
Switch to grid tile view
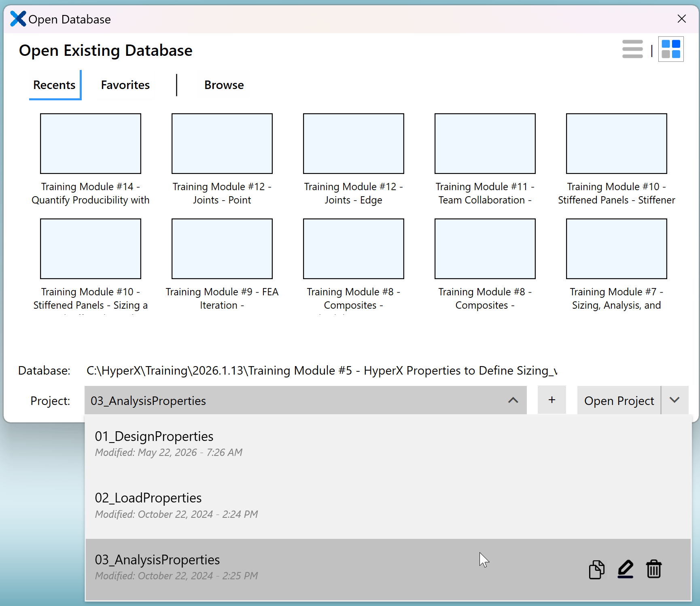pyautogui.click(x=671, y=49)
